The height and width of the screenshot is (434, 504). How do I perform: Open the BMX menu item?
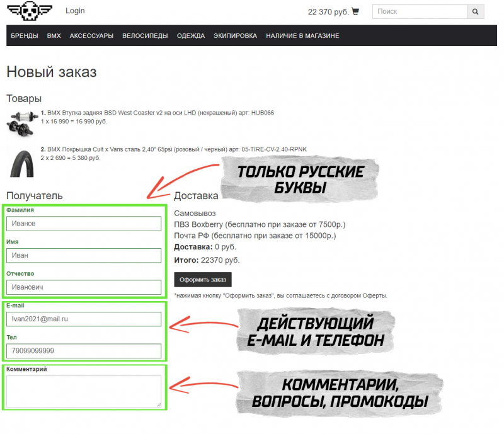[54, 36]
